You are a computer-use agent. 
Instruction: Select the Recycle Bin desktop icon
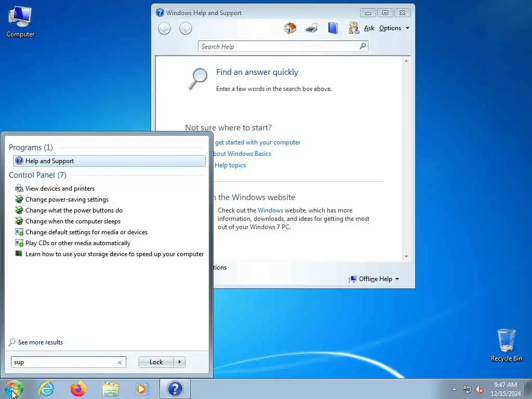pos(506,345)
